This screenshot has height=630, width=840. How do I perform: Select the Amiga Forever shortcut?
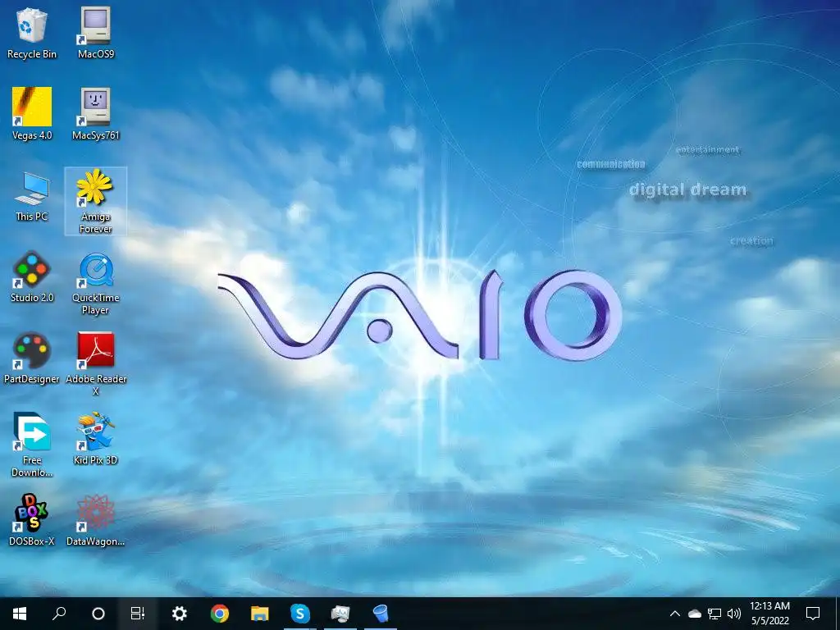[x=96, y=201]
